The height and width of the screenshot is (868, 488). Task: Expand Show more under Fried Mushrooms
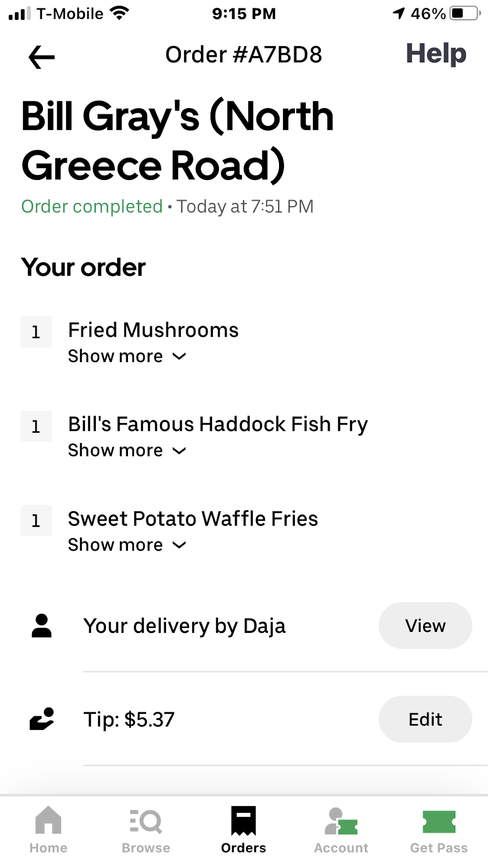pyautogui.click(x=127, y=356)
